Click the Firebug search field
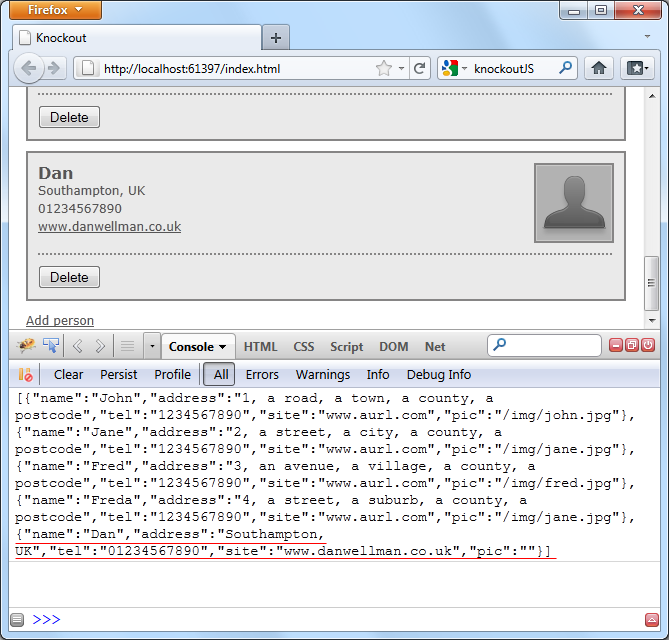Screen dimensions: 669x640 [x=544, y=346]
